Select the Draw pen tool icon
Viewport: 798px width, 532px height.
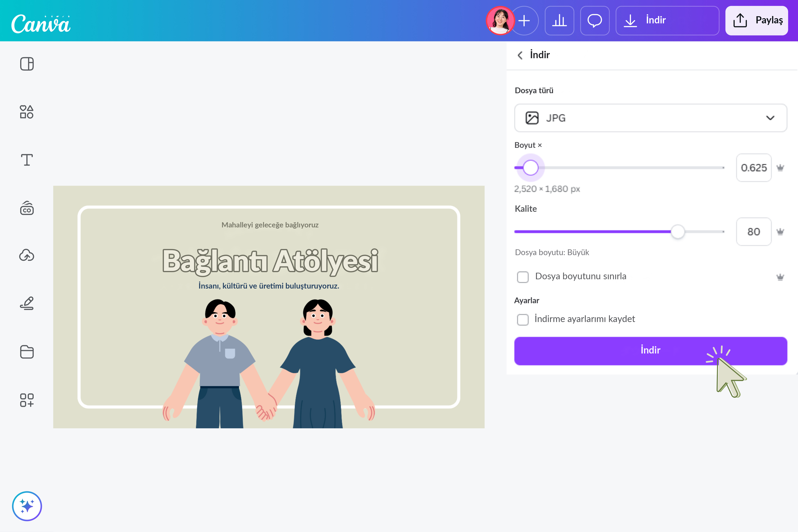click(27, 303)
